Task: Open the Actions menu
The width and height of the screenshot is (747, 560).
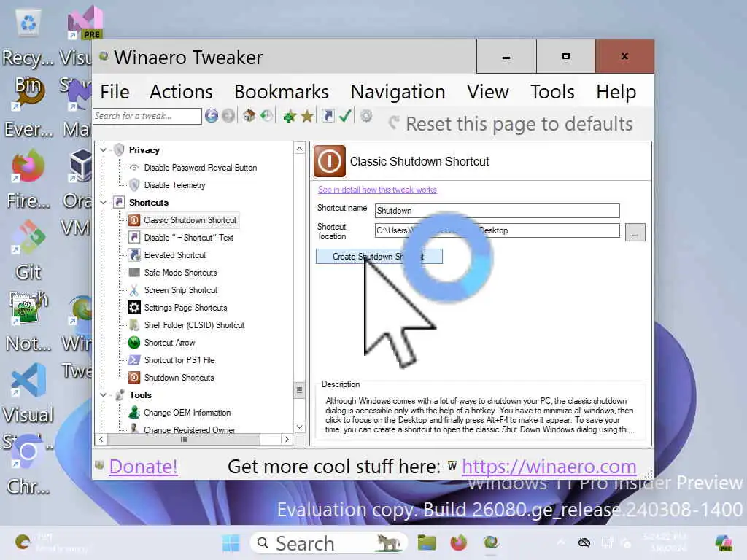Action: coord(181,92)
